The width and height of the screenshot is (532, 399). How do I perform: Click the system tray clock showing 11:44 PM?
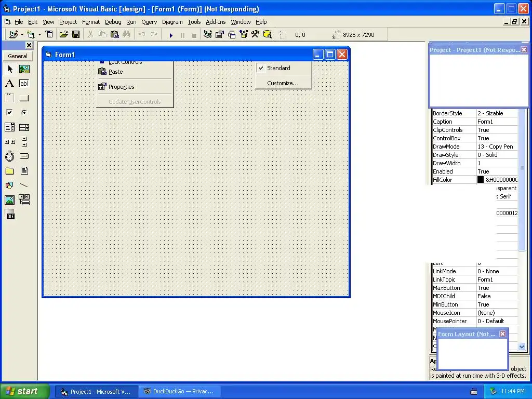point(513,392)
